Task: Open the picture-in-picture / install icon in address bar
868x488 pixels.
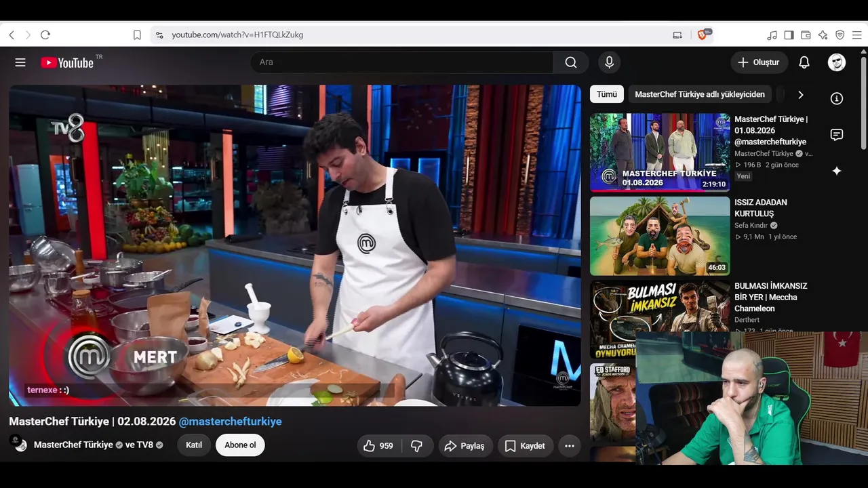Action: (x=677, y=35)
